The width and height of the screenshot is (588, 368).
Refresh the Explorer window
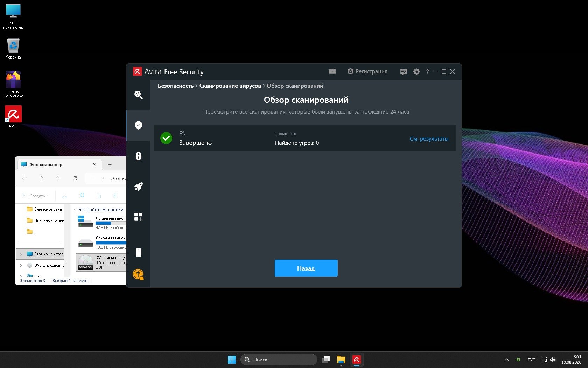tap(75, 178)
